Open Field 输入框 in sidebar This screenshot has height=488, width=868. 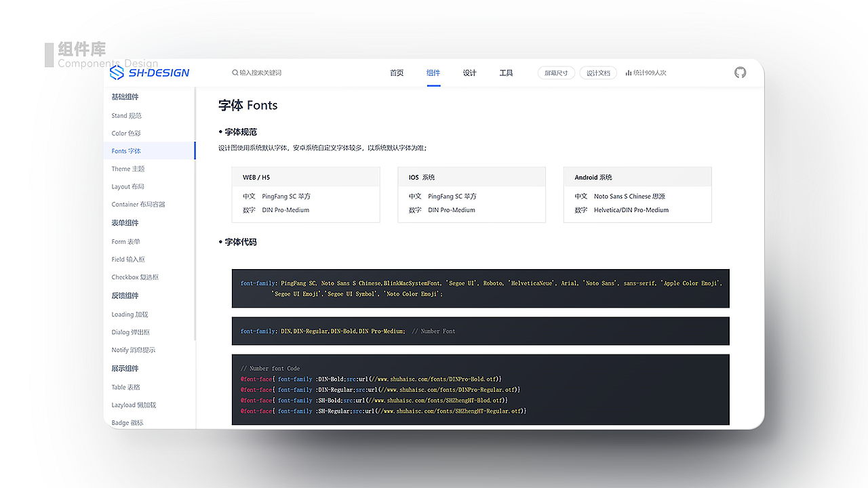[128, 259]
